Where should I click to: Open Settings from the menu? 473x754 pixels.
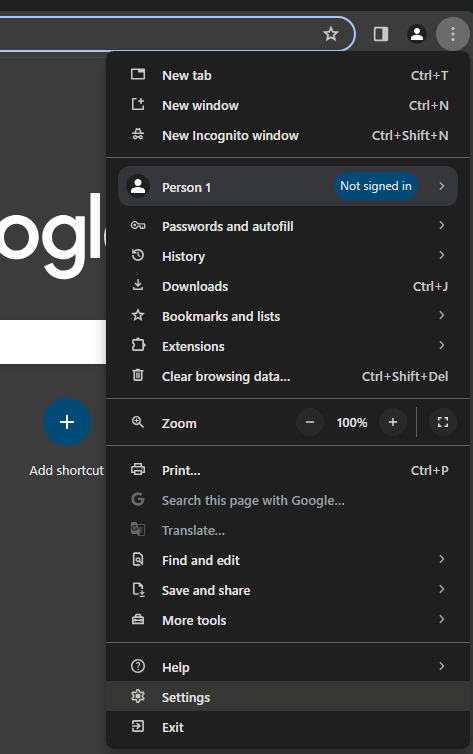(x=288, y=696)
